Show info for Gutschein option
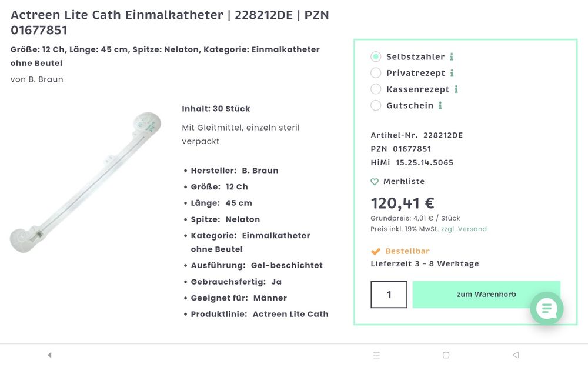Screen dimensions: 588x367 click(440, 106)
